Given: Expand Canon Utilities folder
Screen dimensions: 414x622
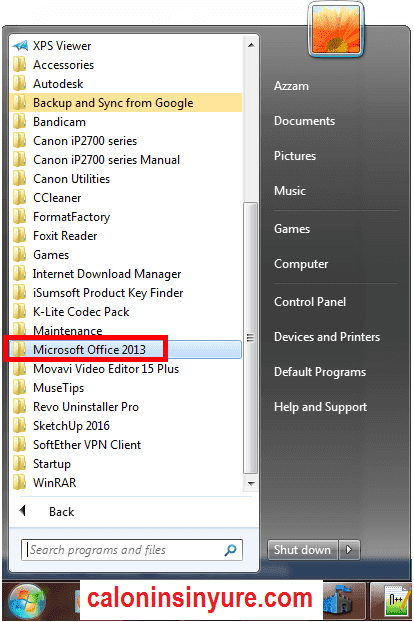Looking at the screenshot, I should [x=125, y=179].
